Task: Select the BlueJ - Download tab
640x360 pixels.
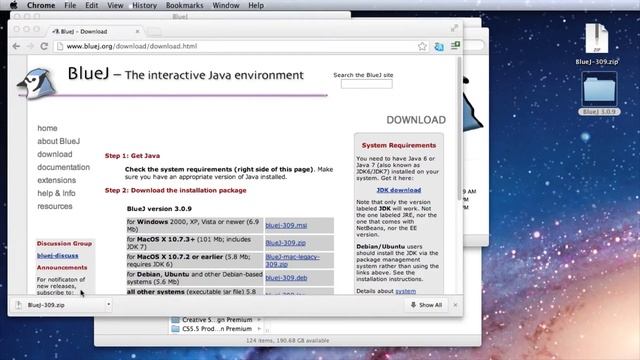Action: coord(96,31)
